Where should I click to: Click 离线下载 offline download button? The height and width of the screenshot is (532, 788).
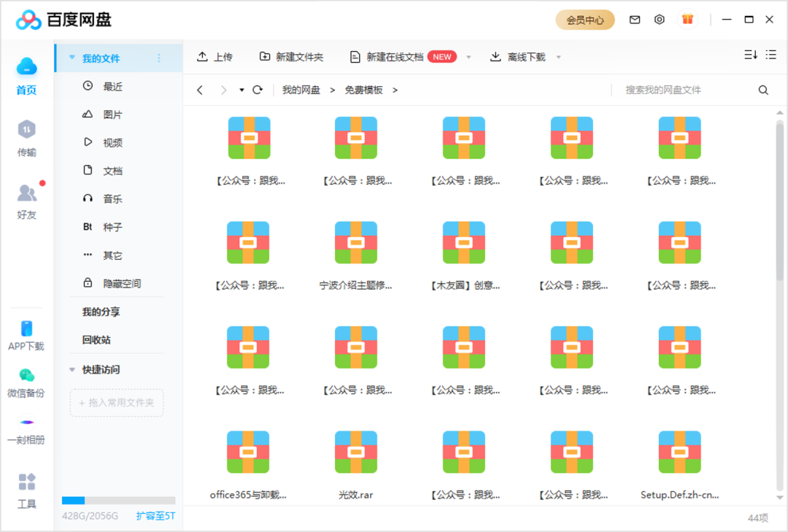pos(517,57)
